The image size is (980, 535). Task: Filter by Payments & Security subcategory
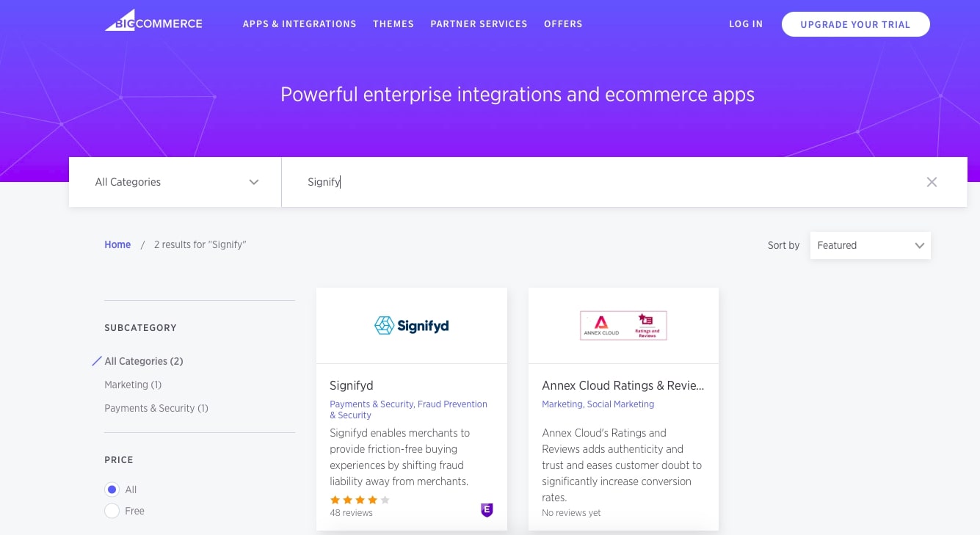tap(156, 408)
